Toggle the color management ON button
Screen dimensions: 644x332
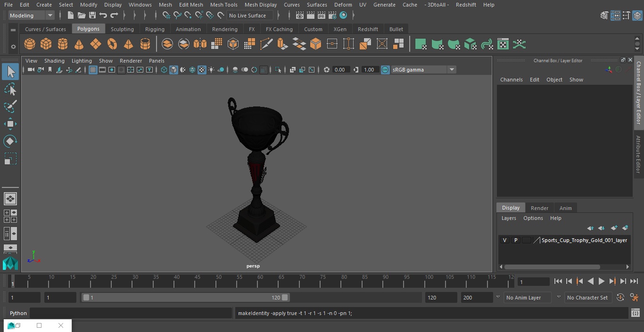click(385, 70)
